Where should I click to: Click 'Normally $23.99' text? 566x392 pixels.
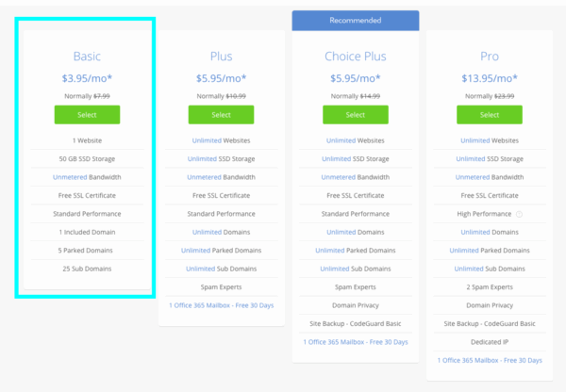pos(490,96)
